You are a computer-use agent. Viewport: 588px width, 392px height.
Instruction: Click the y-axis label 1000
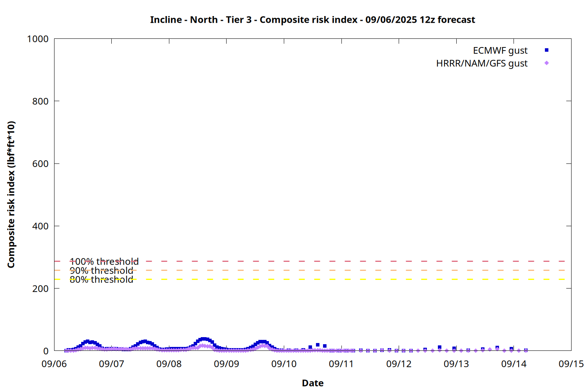(38, 39)
